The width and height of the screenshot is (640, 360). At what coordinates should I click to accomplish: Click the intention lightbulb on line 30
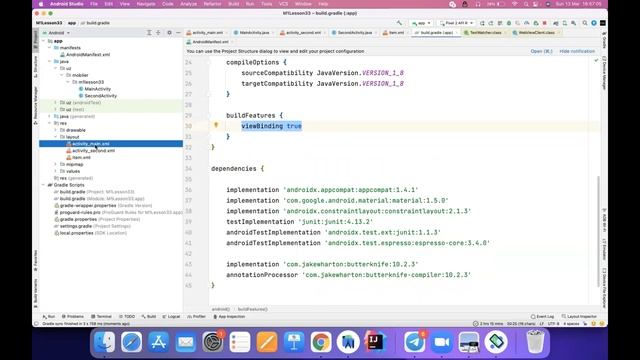(216, 125)
